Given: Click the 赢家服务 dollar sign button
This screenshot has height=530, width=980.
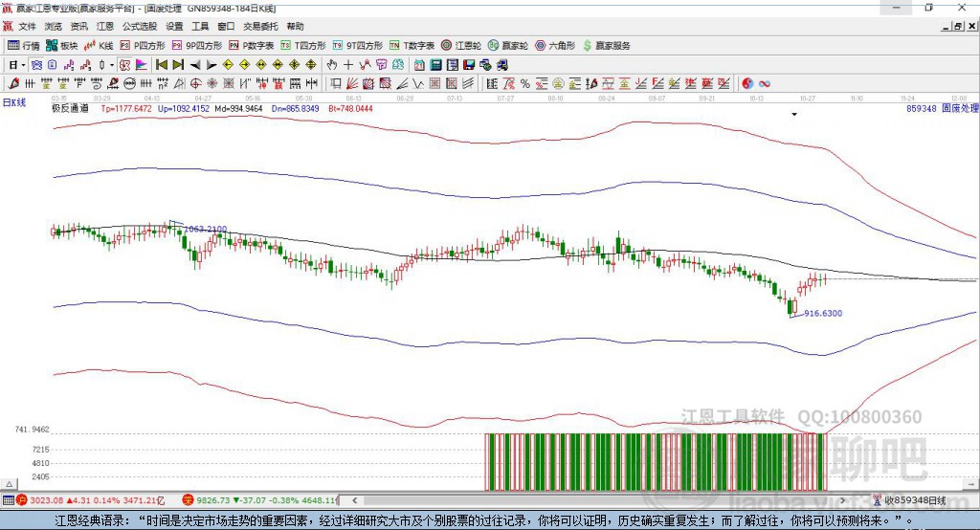Looking at the screenshot, I should 587,45.
